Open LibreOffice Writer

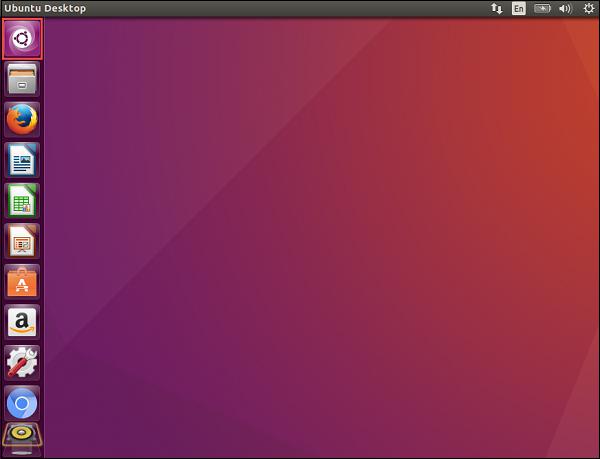tap(22, 160)
